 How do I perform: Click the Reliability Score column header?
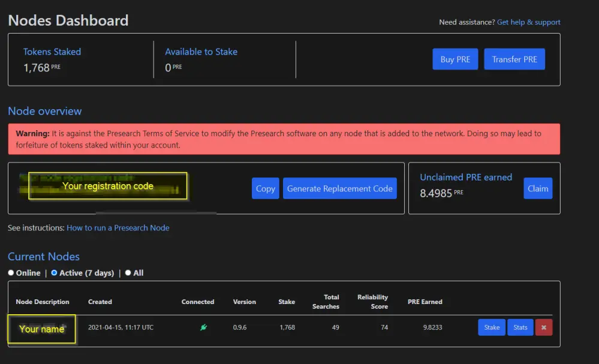pyautogui.click(x=372, y=302)
